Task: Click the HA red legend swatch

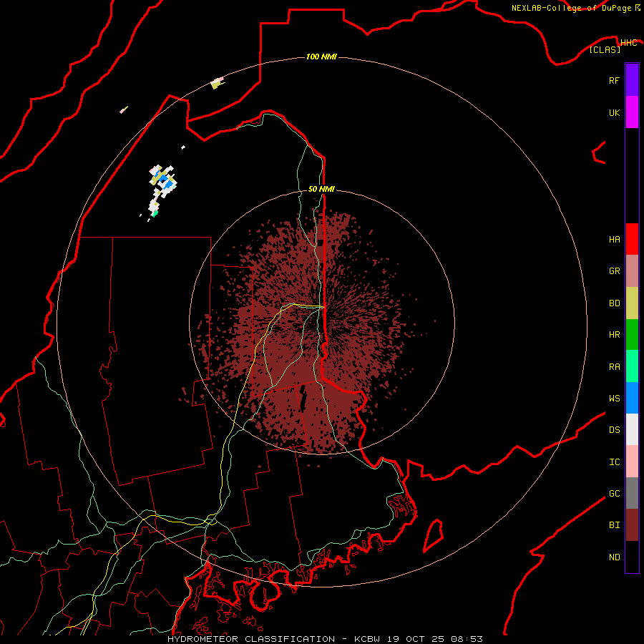Action: click(x=632, y=239)
